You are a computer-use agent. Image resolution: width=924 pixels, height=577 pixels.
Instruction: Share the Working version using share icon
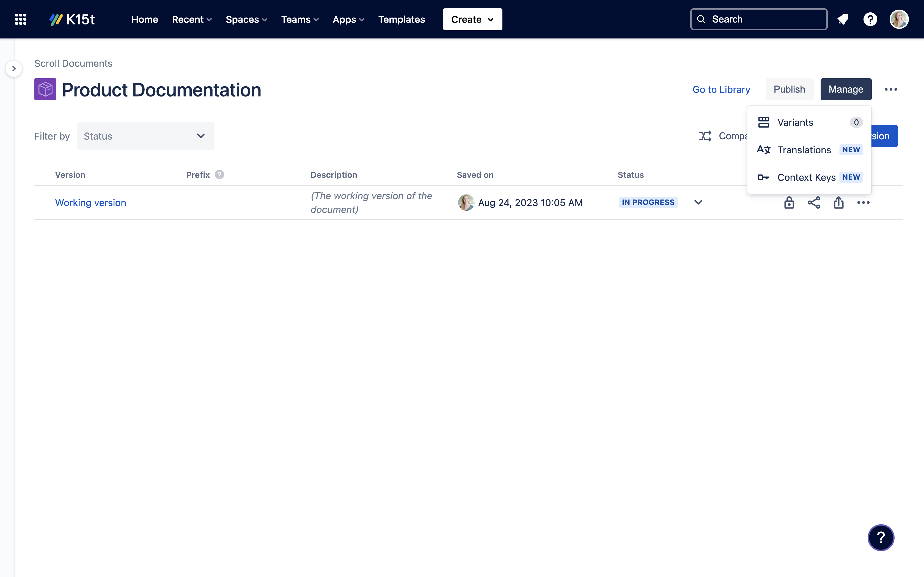(814, 203)
